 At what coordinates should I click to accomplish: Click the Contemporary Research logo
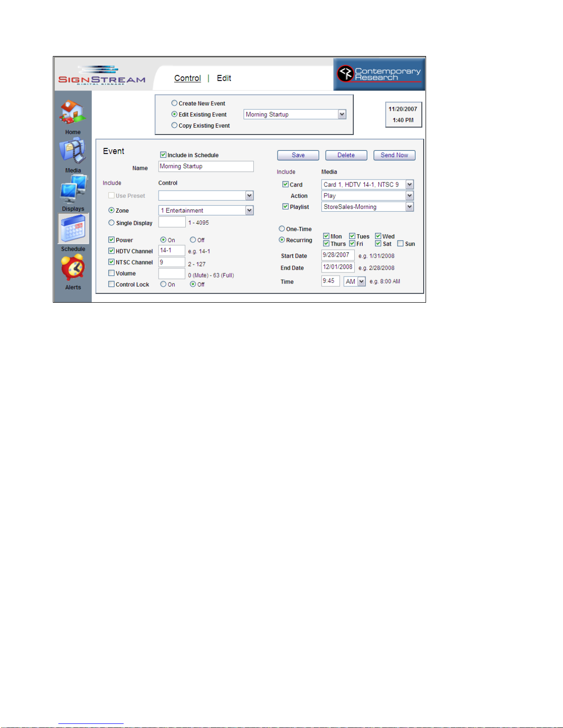click(379, 74)
